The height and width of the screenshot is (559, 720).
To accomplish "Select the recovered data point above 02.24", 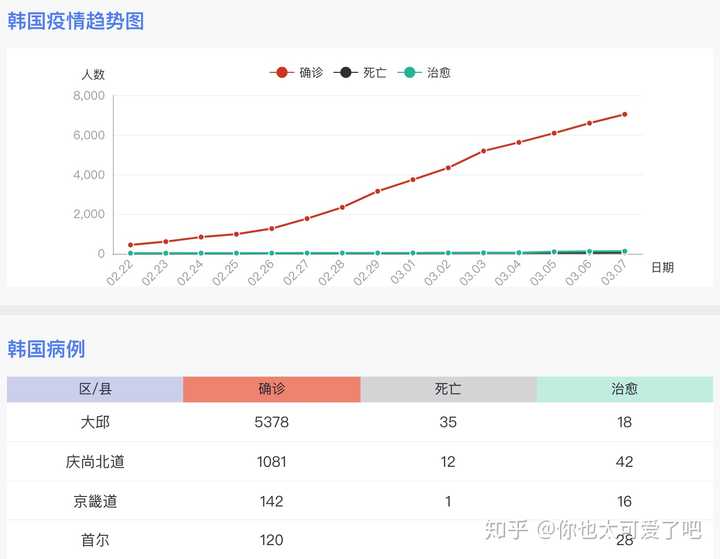I will 201,253.
